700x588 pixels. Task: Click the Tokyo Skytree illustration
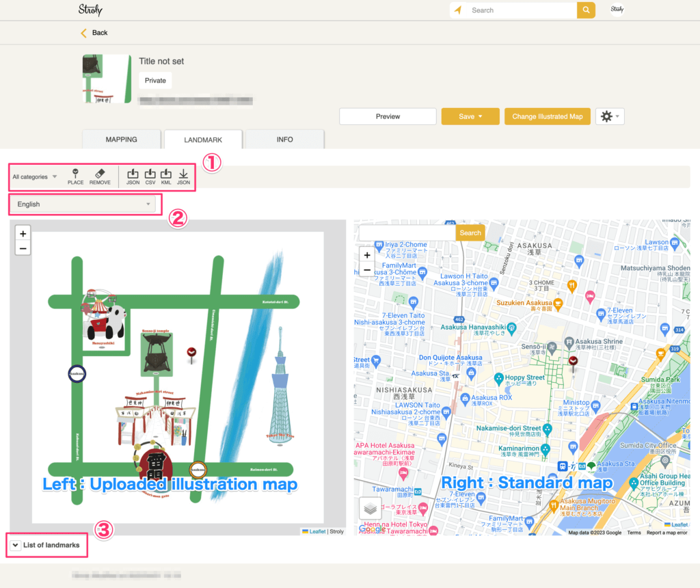pyautogui.click(x=280, y=386)
